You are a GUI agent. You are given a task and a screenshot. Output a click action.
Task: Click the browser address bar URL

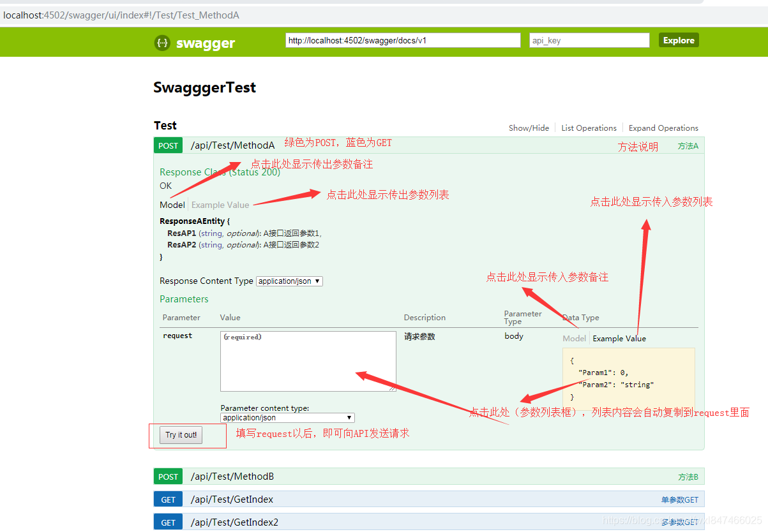click(x=121, y=15)
